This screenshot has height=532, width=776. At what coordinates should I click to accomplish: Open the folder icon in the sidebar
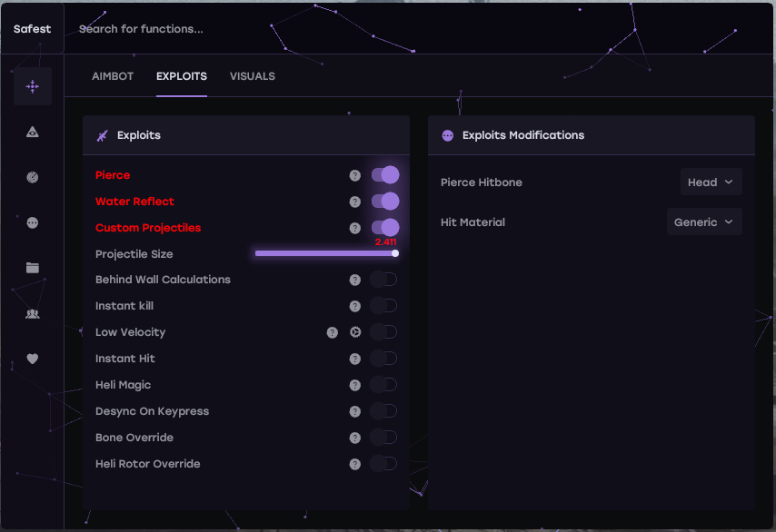33,268
